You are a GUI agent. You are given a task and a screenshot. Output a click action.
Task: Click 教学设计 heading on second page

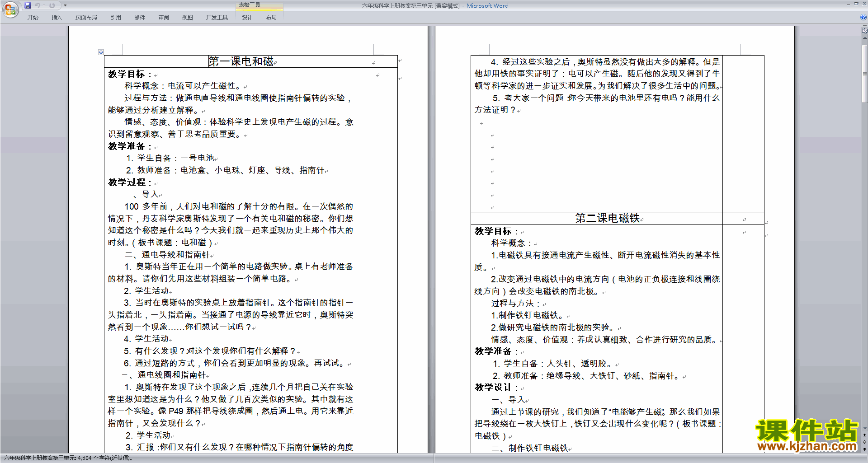[x=496, y=388]
